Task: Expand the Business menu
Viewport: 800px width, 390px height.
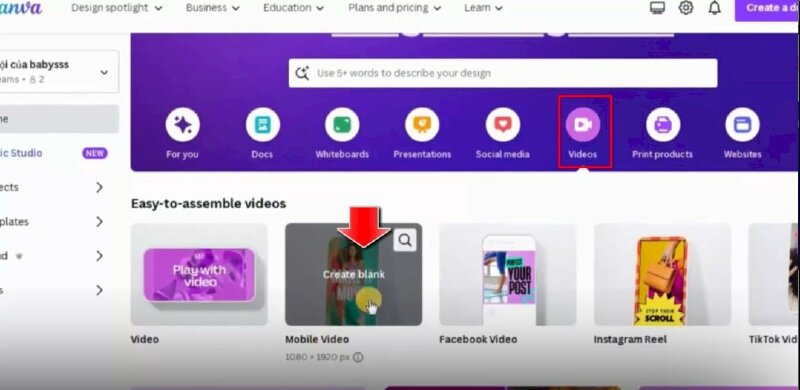Action: 213,8
